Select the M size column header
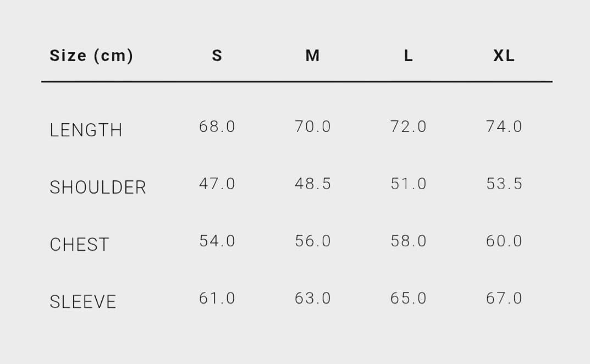The height and width of the screenshot is (364, 590). [x=312, y=56]
